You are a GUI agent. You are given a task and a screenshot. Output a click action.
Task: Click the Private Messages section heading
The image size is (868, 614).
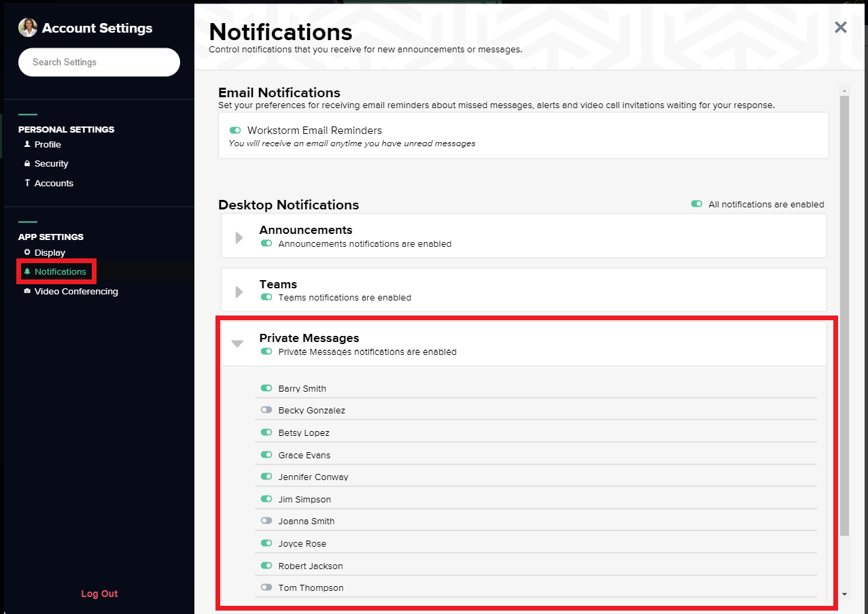tap(309, 338)
